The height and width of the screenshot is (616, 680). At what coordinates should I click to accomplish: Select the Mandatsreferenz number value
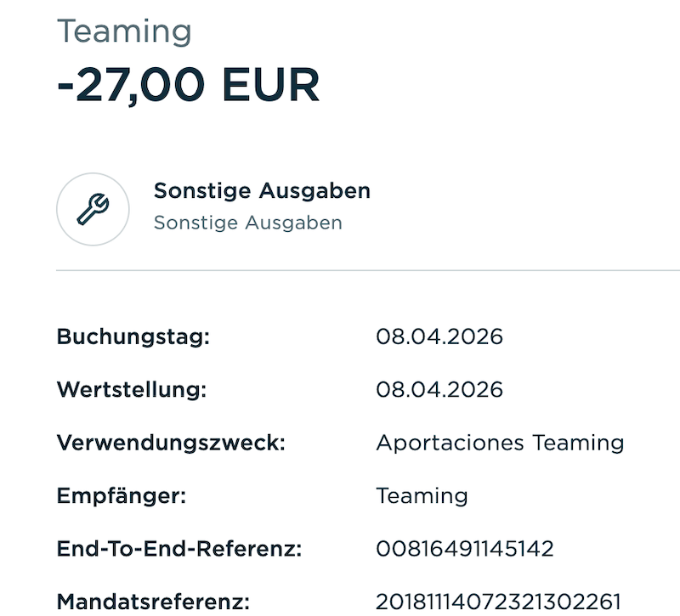click(x=498, y=602)
